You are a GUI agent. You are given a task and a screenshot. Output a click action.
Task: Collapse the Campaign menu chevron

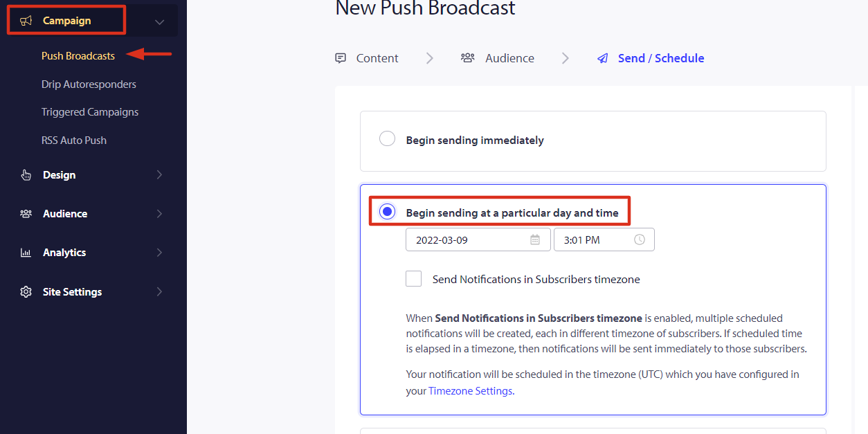160,21
